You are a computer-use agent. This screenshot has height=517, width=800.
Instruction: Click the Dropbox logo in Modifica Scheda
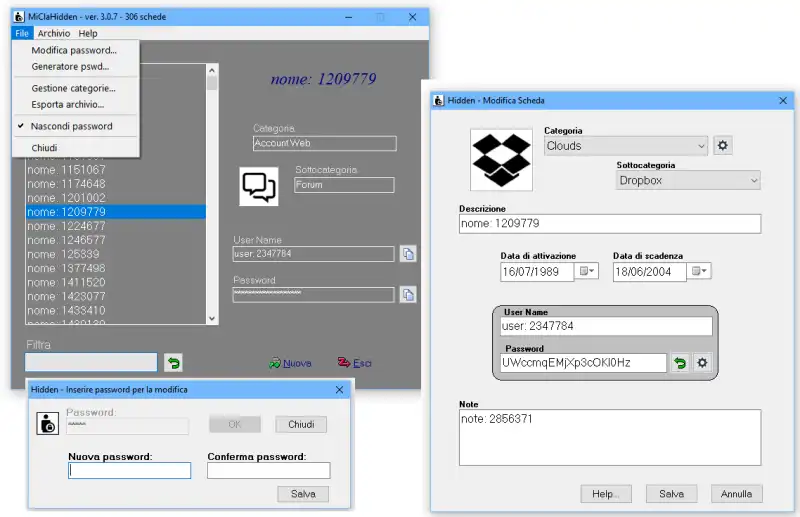point(502,160)
